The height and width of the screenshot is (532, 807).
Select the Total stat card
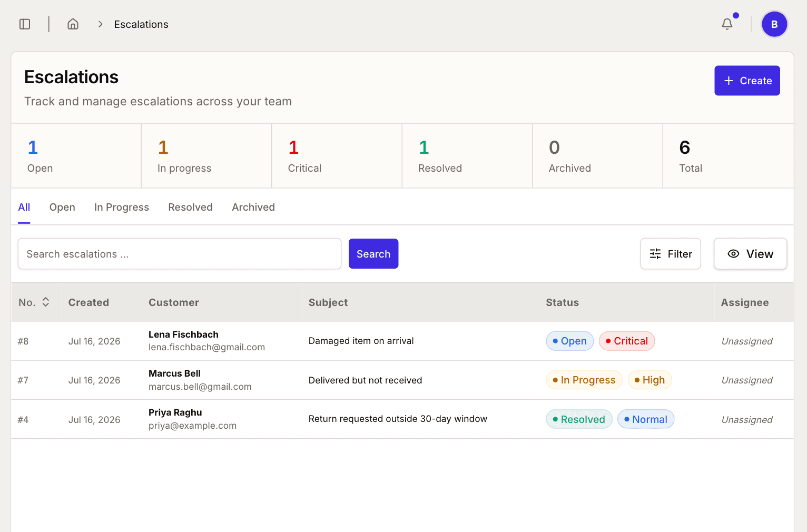point(729,156)
